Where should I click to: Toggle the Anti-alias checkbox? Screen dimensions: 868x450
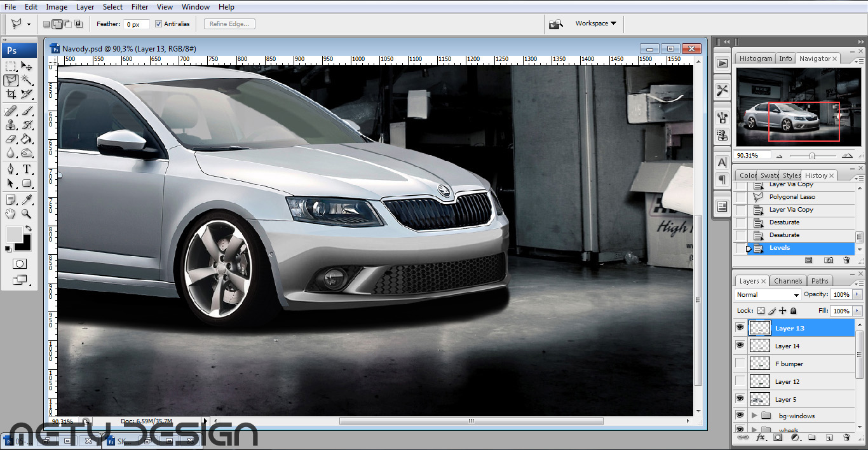pyautogui.click(x=159, y=24)
